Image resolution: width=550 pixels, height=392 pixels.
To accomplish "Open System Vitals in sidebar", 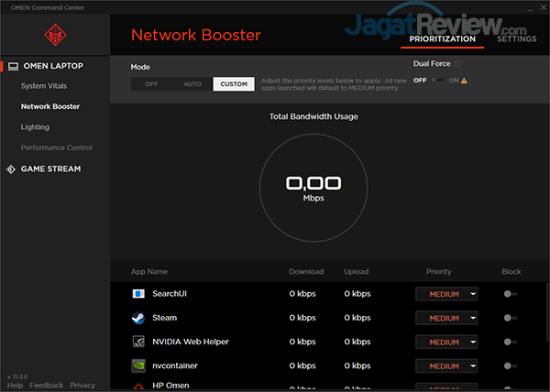I will pos(44,86).
